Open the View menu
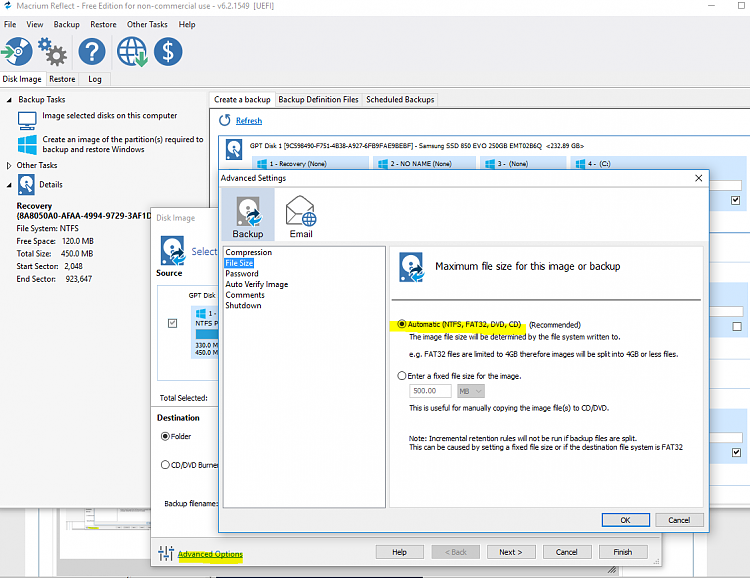 [34, 24]
